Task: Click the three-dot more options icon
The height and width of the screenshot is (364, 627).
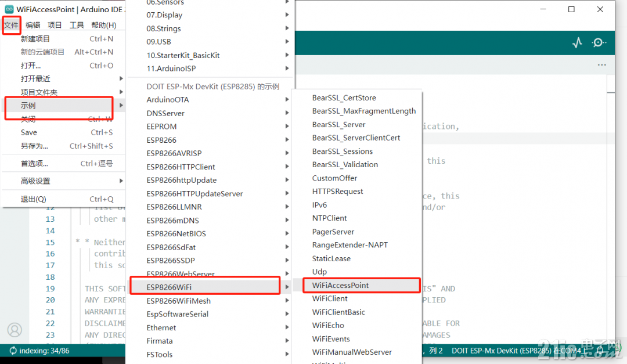Action: click(602, 65)
